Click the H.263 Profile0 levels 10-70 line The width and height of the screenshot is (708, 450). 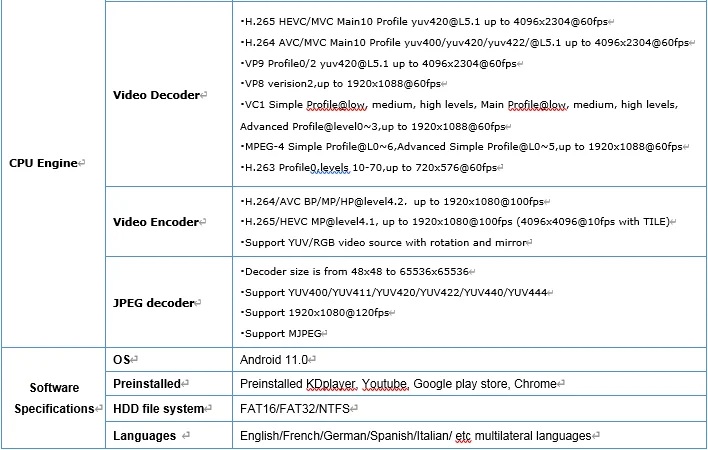[368, 167]
